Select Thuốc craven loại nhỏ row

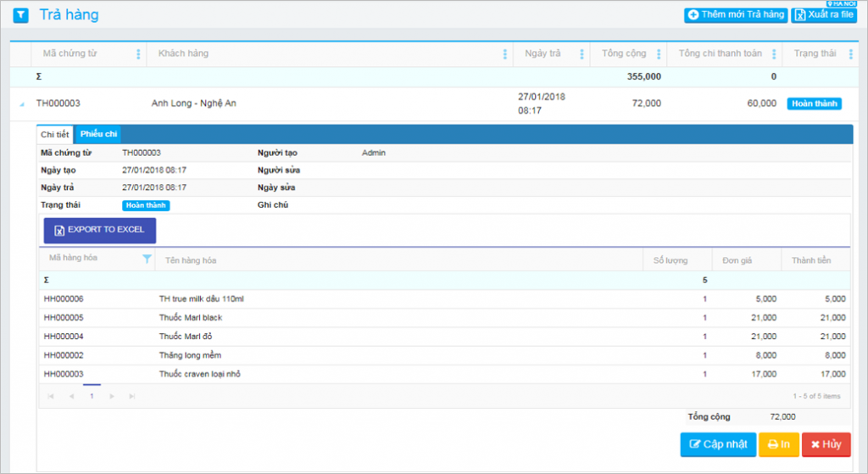pyautogui.click(x=444, y=374)
